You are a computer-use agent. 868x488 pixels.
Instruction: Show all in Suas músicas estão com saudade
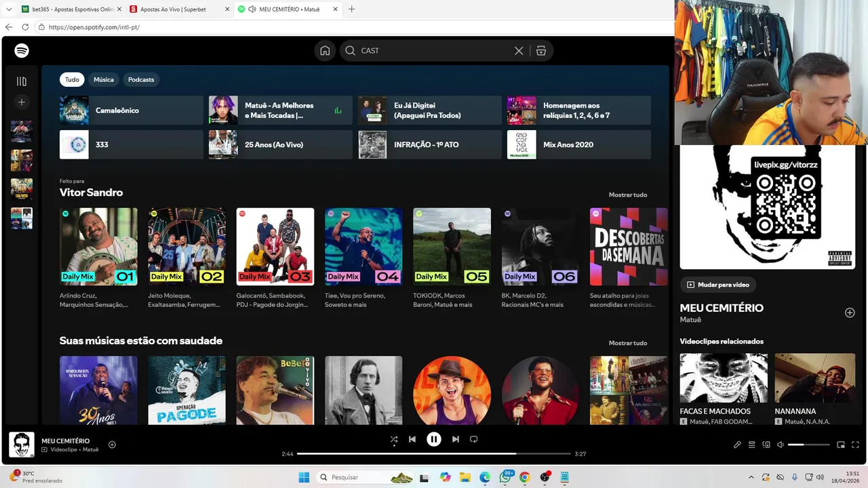point(628,343)
